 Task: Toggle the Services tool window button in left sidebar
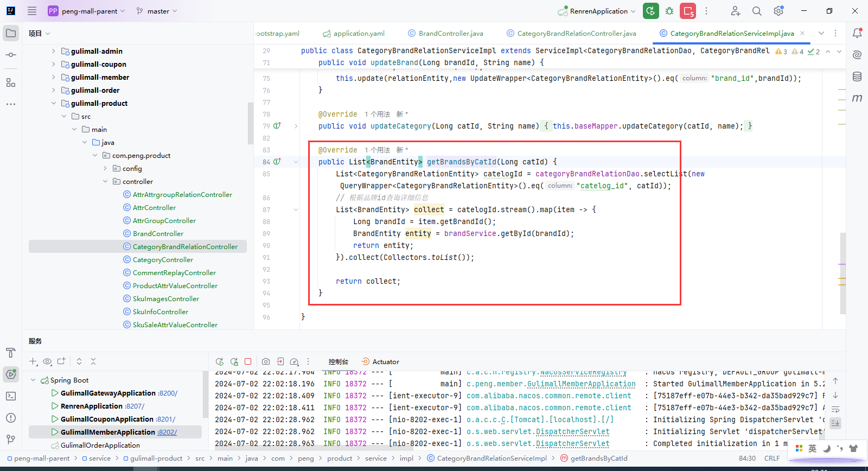pyautogui.click(x=11, y=374)
